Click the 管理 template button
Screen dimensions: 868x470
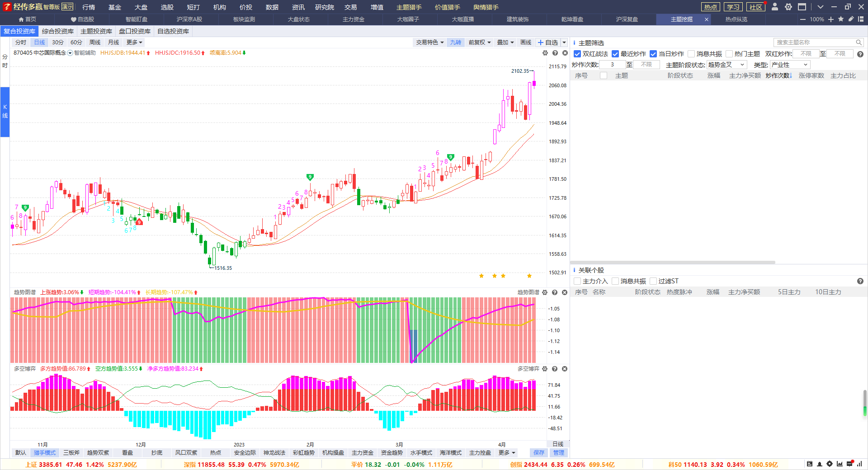pyautogui.click(x=559, y=453)
